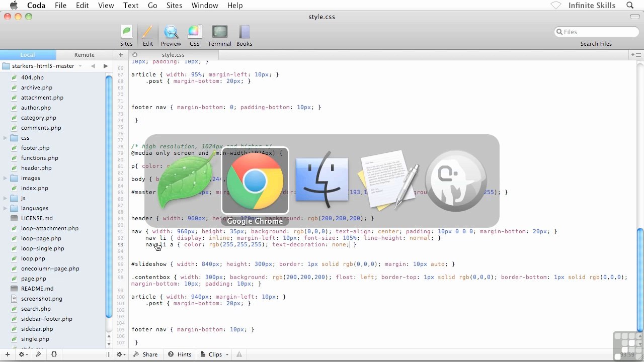The height and width of the screenshot is (362, 644).
Task: Select the elephant app in switcher
Action: tap(456, 180)
